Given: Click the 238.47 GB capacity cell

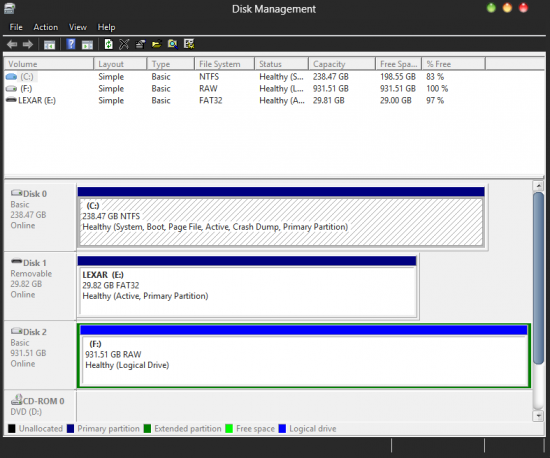Looking at the screenshot, I should [331, 76].
